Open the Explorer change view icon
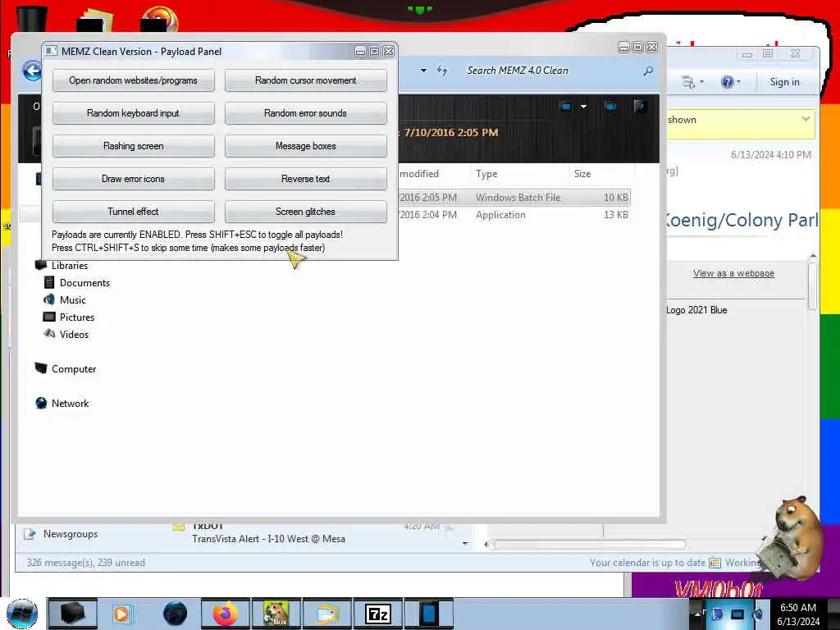 566,107
